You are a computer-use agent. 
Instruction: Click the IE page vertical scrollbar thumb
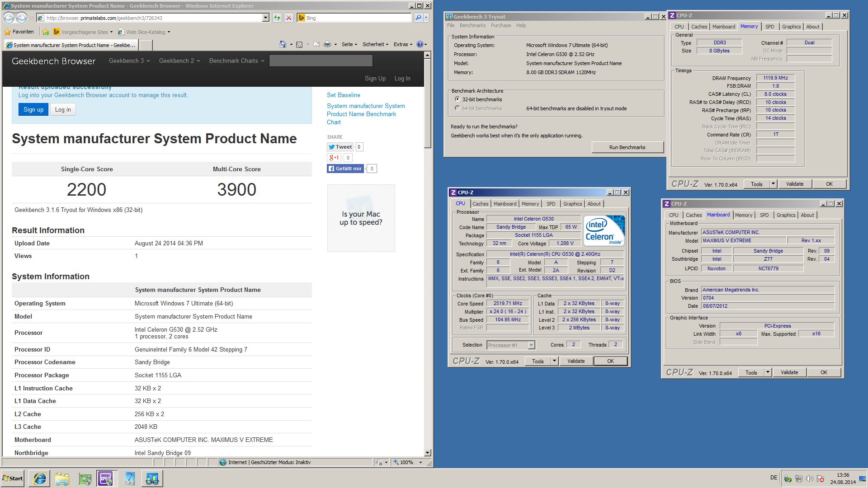click(x=428, y=103)
